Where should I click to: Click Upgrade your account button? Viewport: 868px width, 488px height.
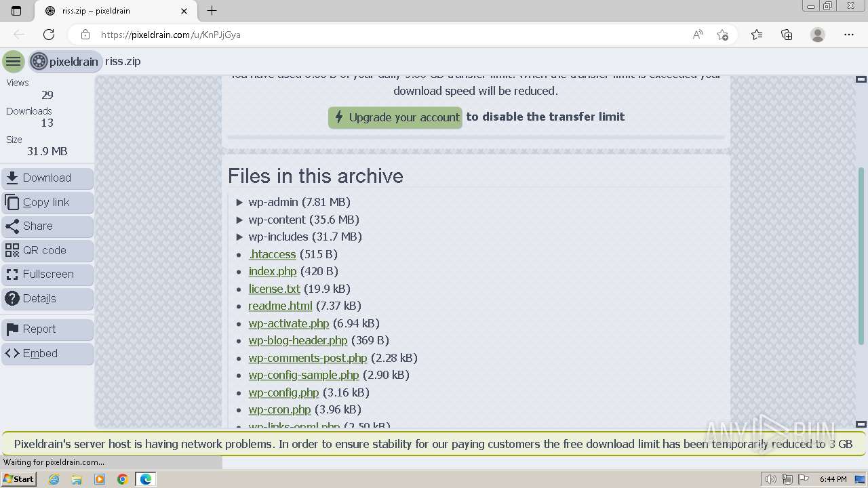(395, 117)
